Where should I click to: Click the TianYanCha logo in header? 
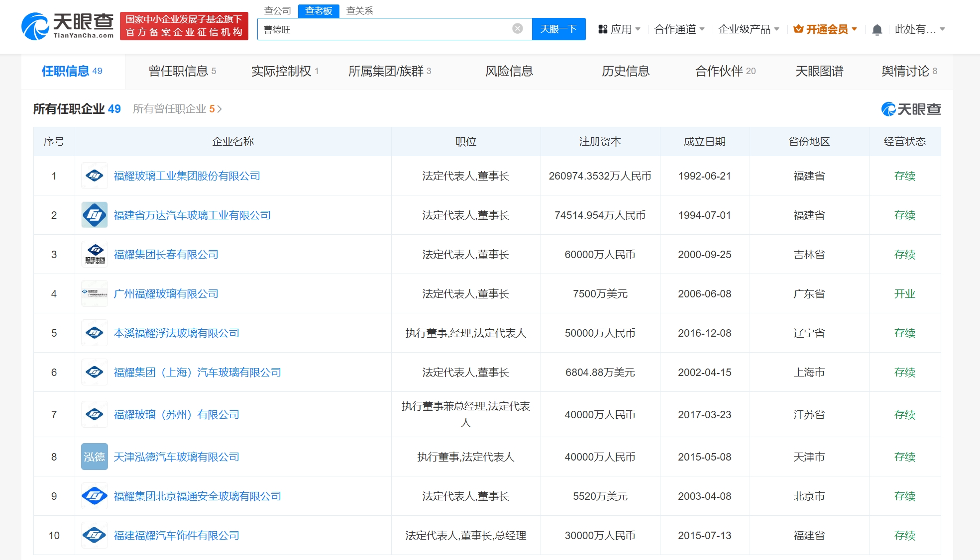tap(68, 26)
